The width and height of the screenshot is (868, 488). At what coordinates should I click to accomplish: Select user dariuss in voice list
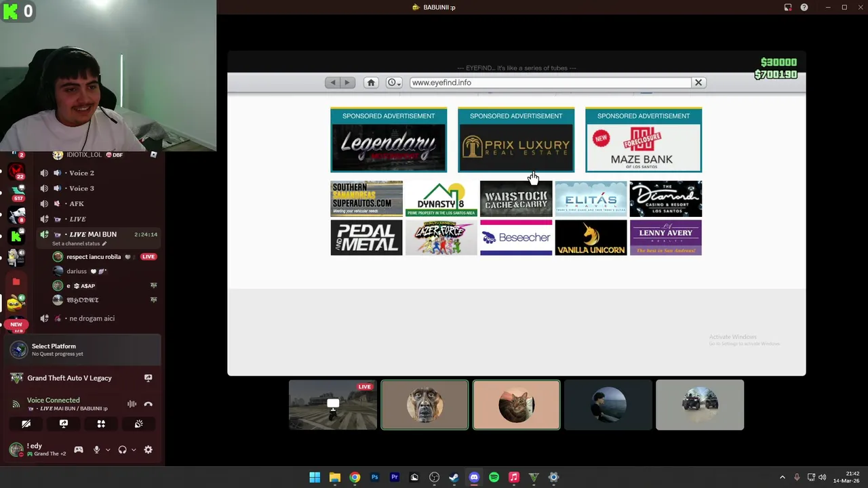[77, 271]
